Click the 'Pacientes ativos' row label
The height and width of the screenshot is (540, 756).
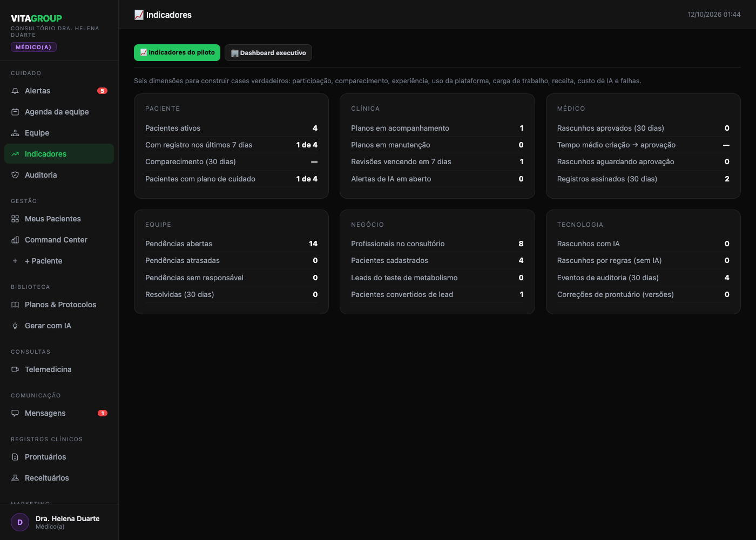point(173,128)
